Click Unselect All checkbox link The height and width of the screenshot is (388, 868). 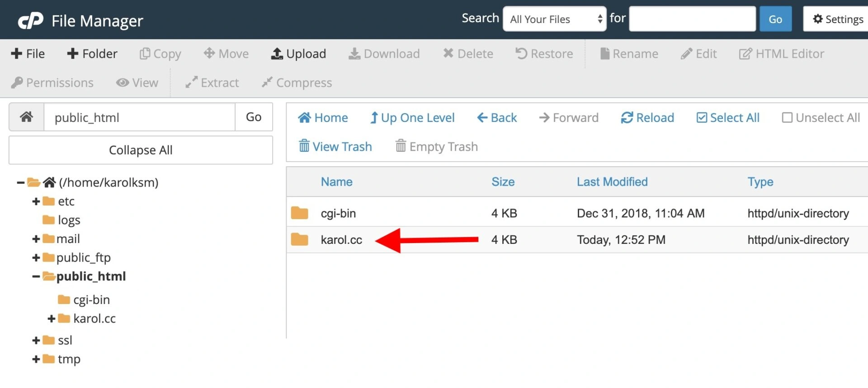click(x=821, y=117)
